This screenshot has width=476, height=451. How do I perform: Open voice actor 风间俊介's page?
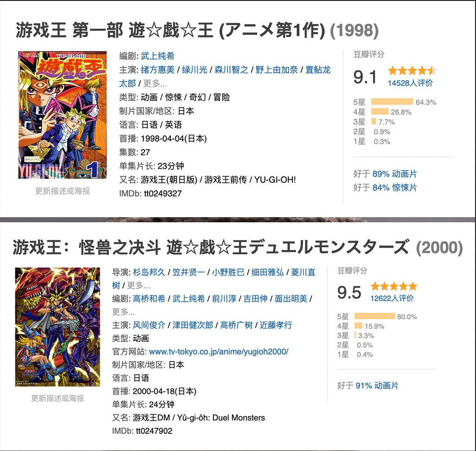click(x=148, y=325)
